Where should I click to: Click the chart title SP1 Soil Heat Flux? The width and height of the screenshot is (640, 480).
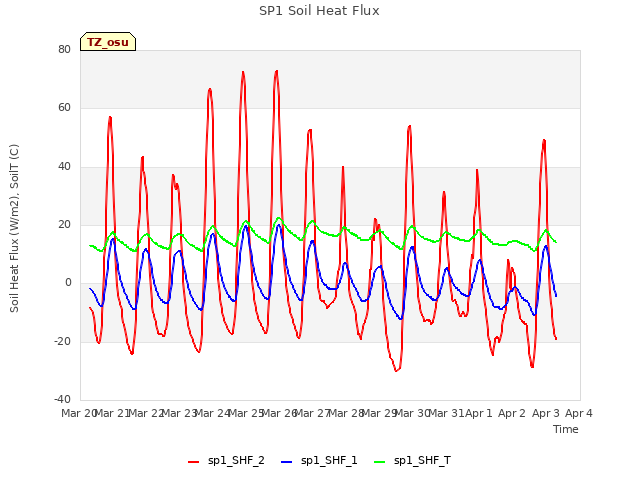[319, 11]
